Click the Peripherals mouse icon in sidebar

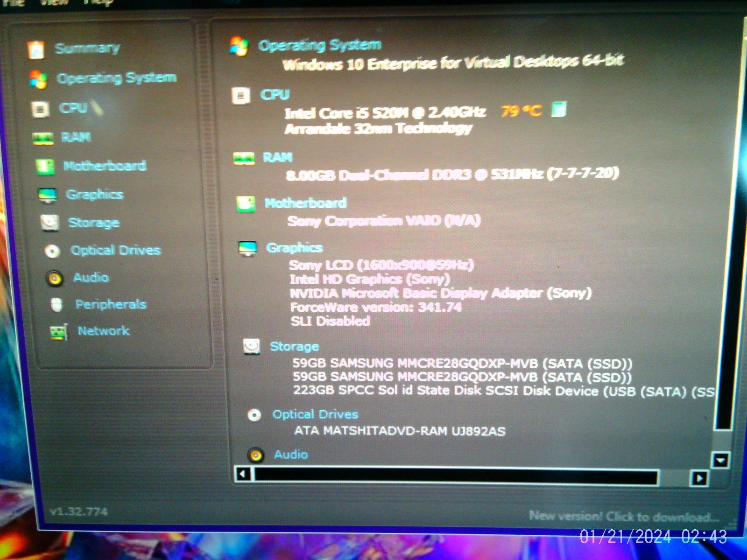point(56,305)
